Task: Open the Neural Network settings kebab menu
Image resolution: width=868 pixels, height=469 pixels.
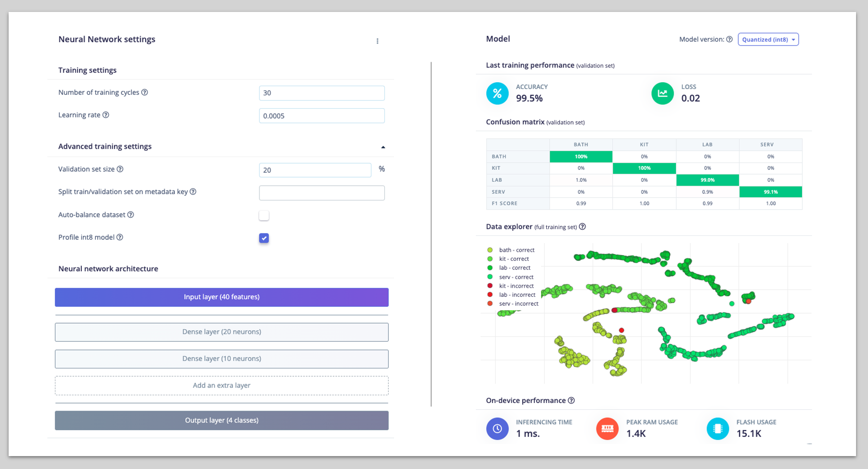Action: click(x=377, y=41)
